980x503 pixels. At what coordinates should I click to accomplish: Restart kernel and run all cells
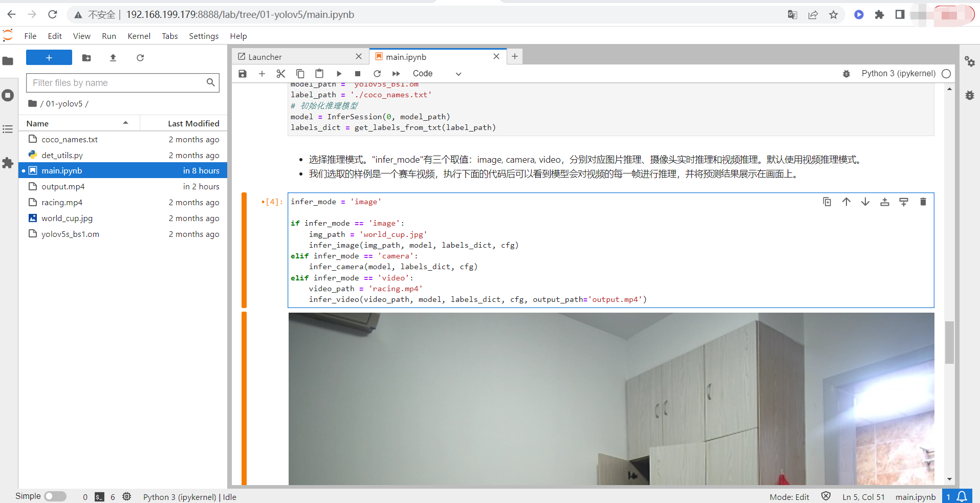396,74
